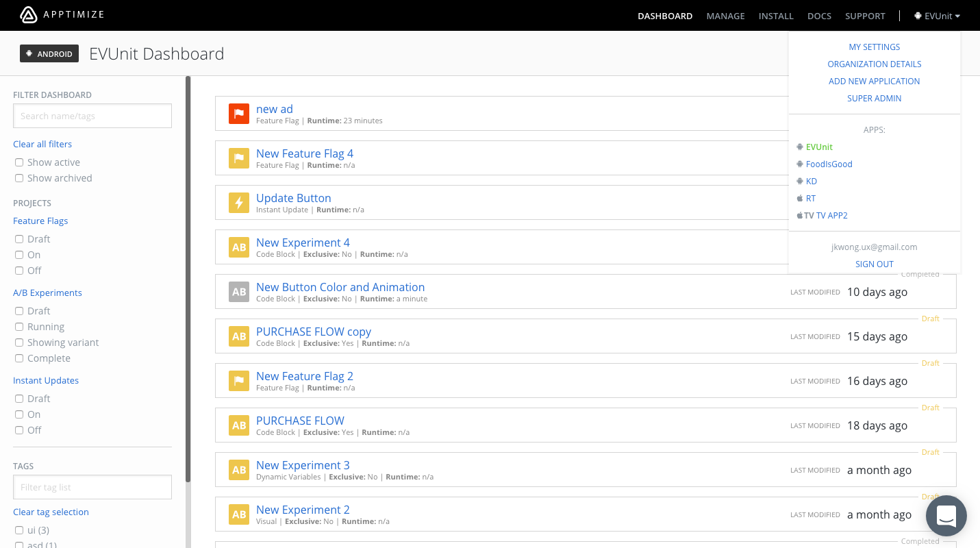This screenshot has height=548, width=980.
Task: Open the DOCS nav item
Action: 819,16
